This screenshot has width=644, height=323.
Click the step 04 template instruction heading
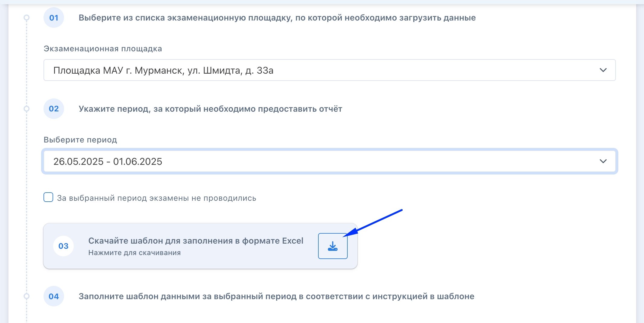pyautogui.click(x=276, y=296)
